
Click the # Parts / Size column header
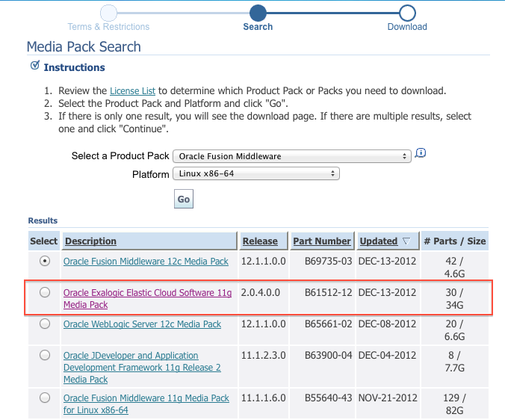[455, 241]
